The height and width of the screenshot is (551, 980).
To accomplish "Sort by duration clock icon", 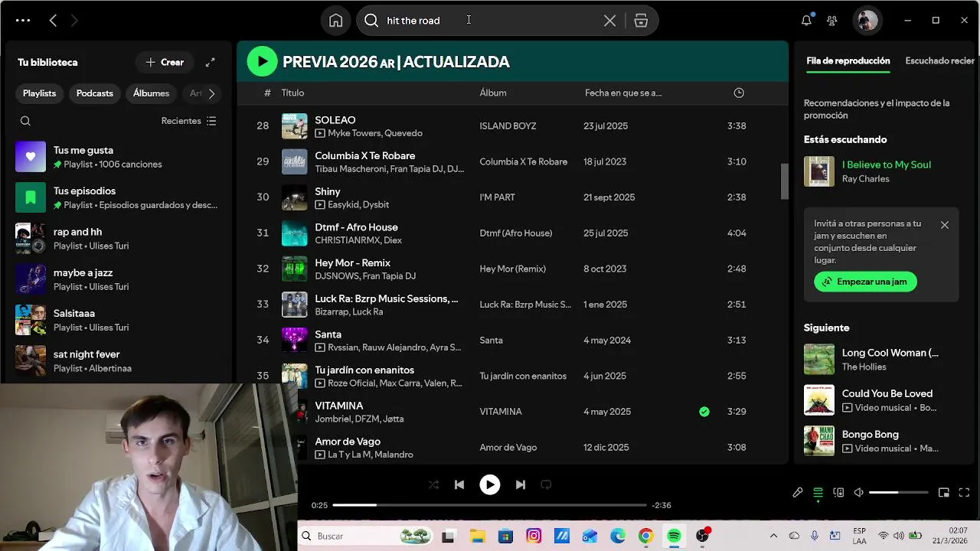I will pyautogui.click(x=739, y=93).
